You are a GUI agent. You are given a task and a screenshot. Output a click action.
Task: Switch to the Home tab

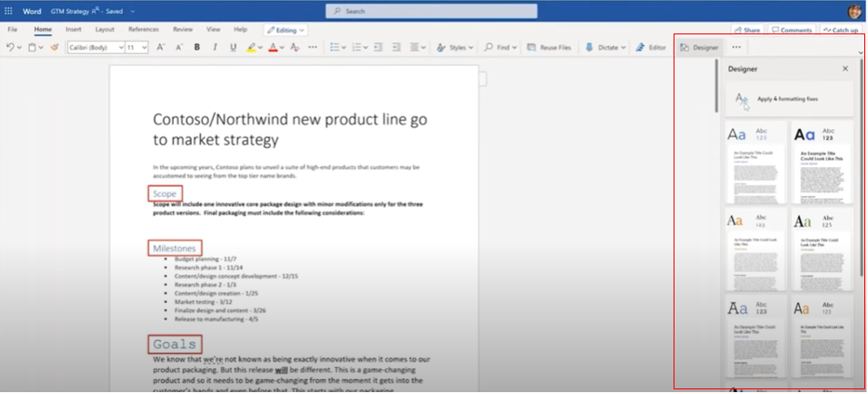[x=43, y=30]
